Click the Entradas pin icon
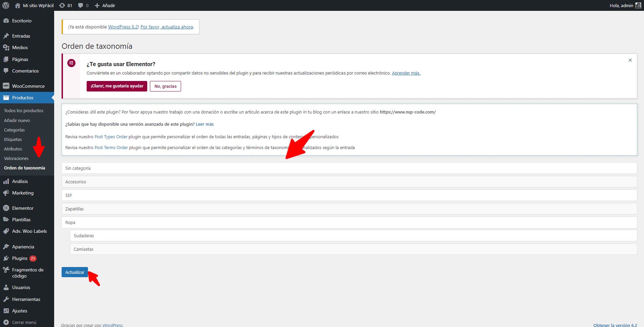The height and width of the screenshot is (327, 644). pyautogui.click(x=6, y=36)
